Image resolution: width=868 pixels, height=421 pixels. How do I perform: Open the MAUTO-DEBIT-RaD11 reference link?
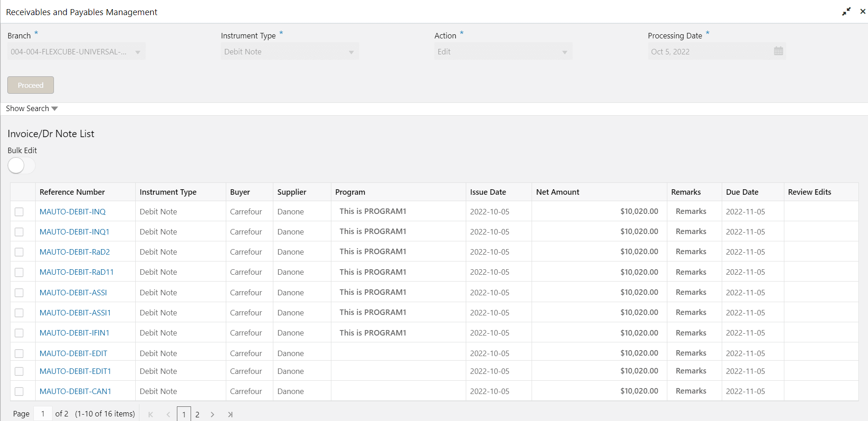(77, 272)
